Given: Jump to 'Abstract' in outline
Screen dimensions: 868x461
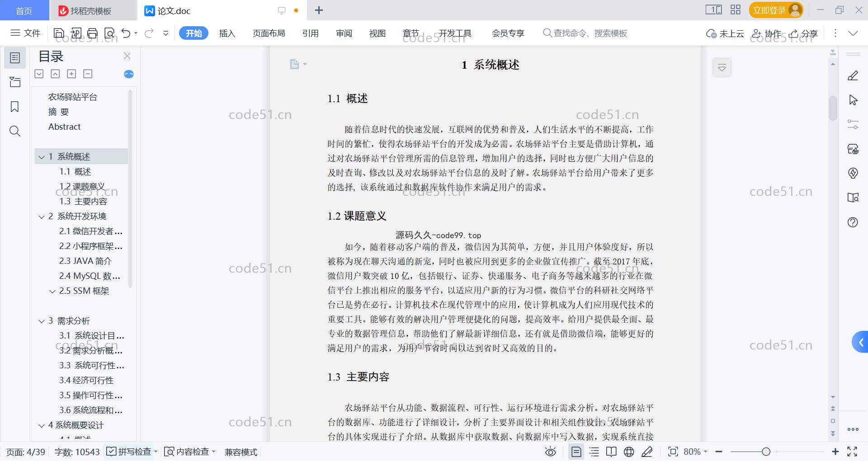Looking at the screenshot, I should click(65, 127).
